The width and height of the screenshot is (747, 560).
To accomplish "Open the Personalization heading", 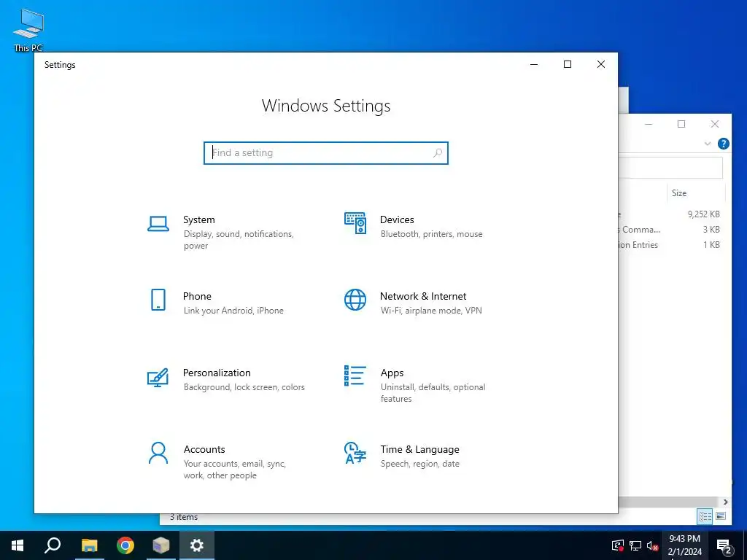I will [217, 373].
